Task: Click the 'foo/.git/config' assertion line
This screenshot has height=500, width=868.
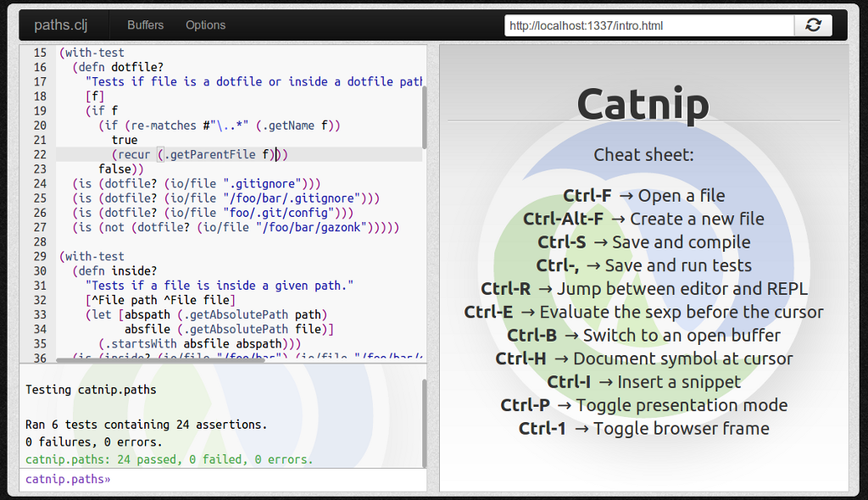Action: click(x=213, y=213)
